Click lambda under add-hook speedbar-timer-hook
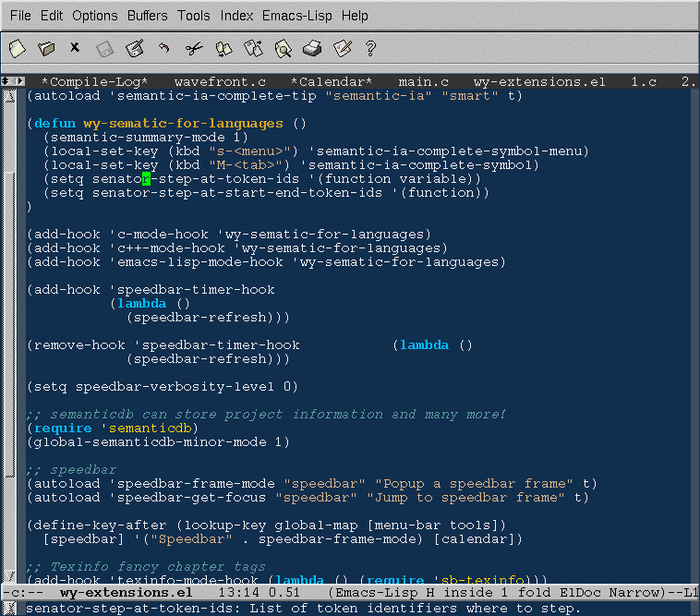 141,304
